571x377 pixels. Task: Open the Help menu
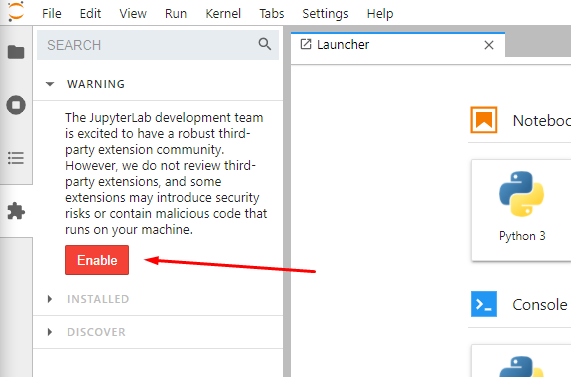click(380, 13)
